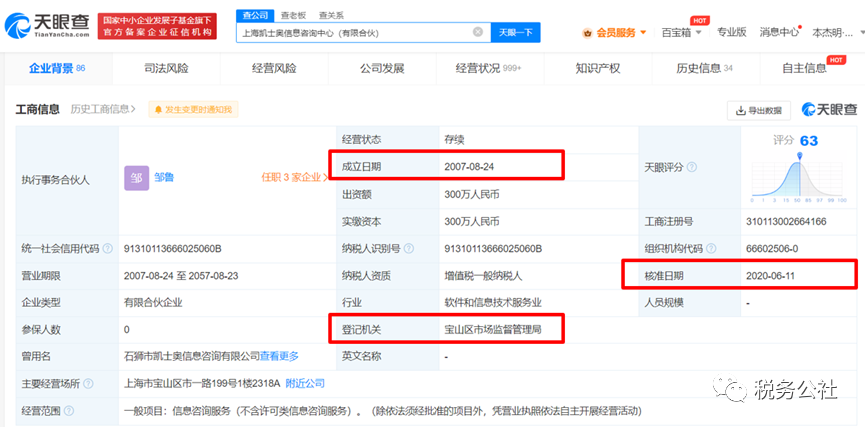Switch to the 公司发展 tab

382,68
